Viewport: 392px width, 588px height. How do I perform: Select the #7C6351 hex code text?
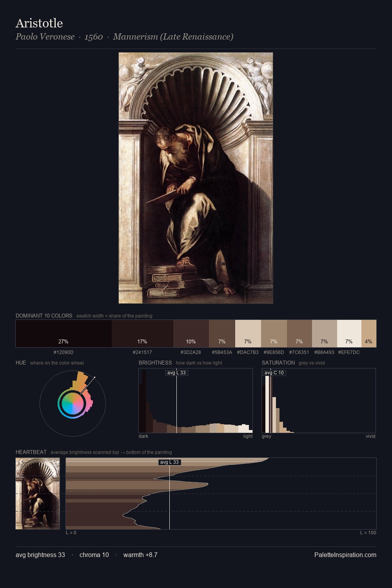[x=299, y=352]
